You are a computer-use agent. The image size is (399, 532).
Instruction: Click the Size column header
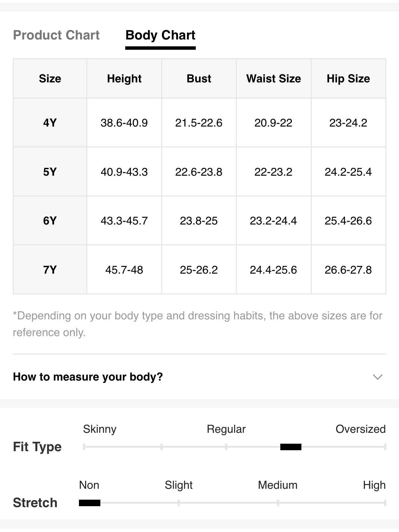click(50, 79)
